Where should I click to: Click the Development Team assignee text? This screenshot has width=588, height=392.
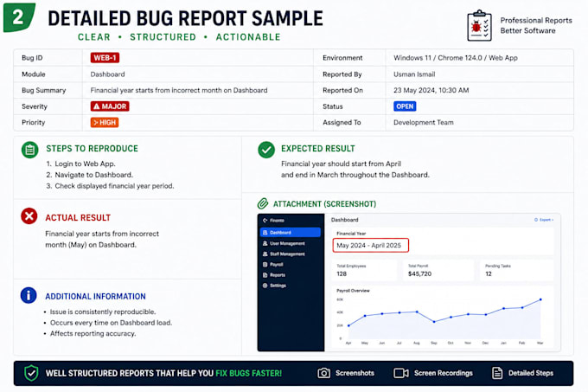424,122
